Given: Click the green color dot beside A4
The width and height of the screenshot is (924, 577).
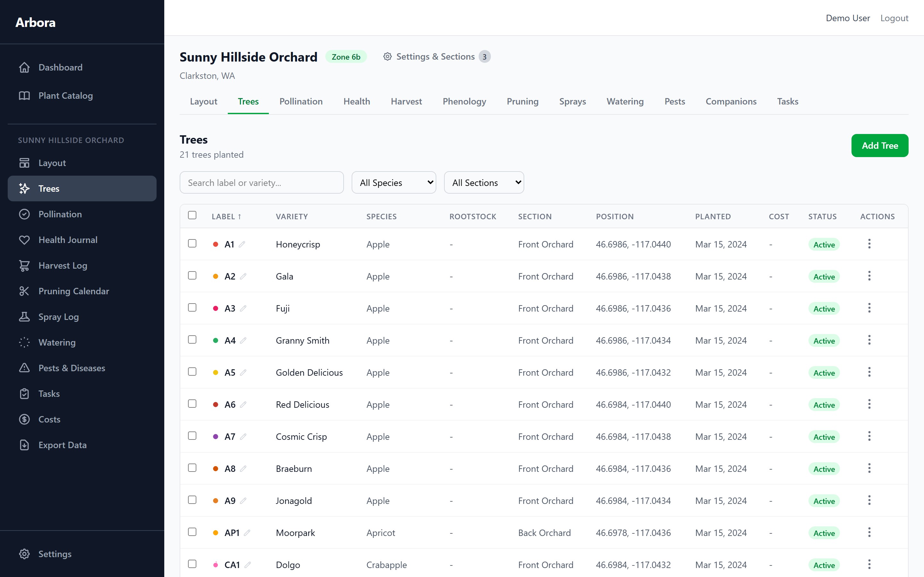Looking at the screenshot, I should pos(215,340).
